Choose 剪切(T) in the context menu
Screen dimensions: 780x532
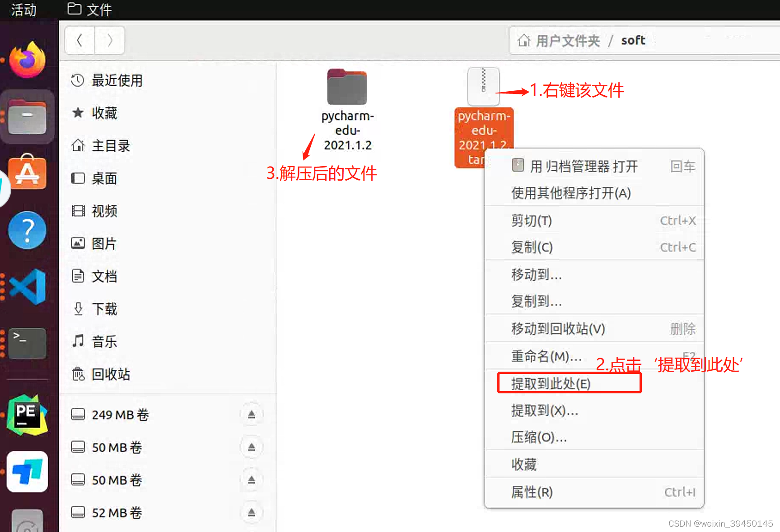(594, 220)
